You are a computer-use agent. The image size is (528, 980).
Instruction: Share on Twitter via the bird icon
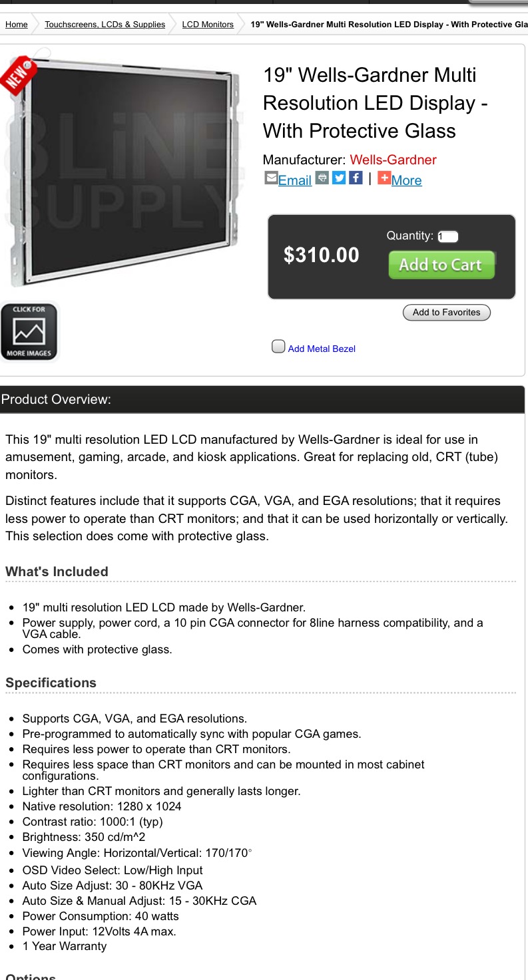(339, 178)
